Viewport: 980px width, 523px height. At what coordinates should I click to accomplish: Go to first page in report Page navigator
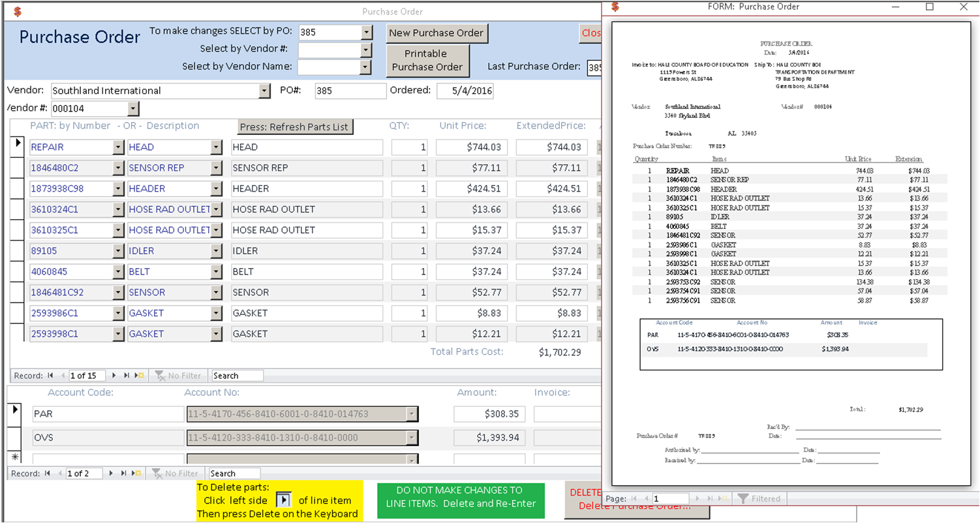[x=635, y=499]
